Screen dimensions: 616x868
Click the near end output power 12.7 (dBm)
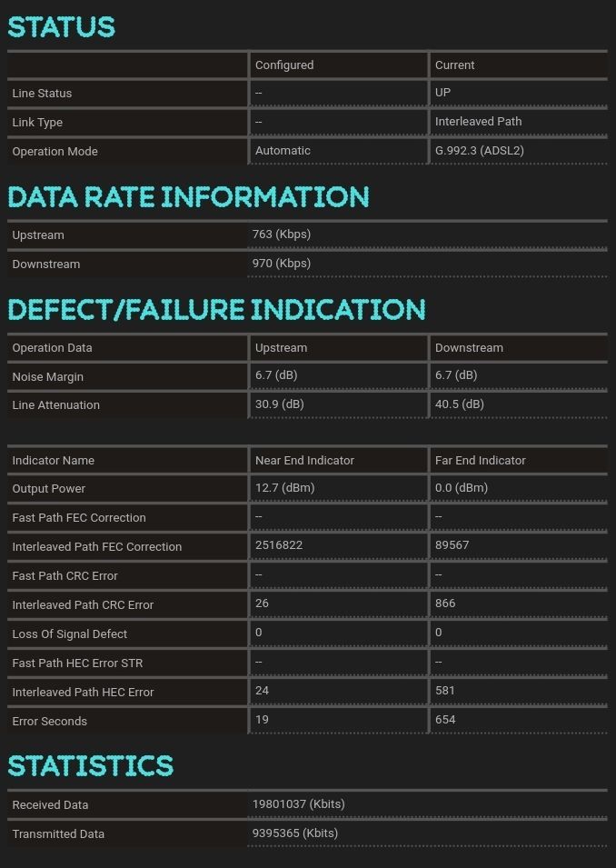click(284, 488)
